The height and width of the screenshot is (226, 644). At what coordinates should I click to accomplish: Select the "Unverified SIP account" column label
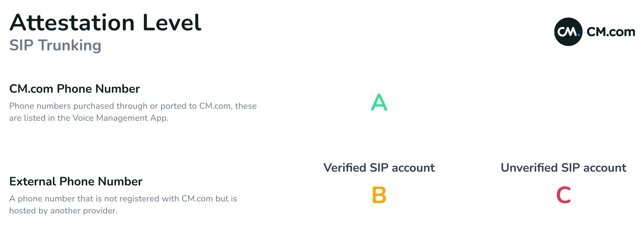coord(563,168)
